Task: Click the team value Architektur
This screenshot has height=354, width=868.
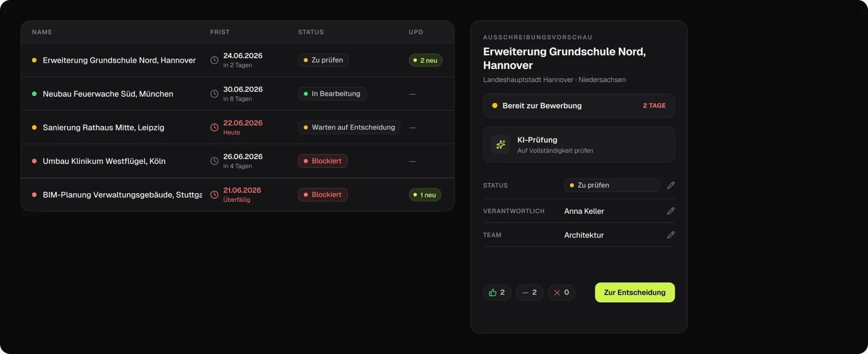Action: point(584,235)
